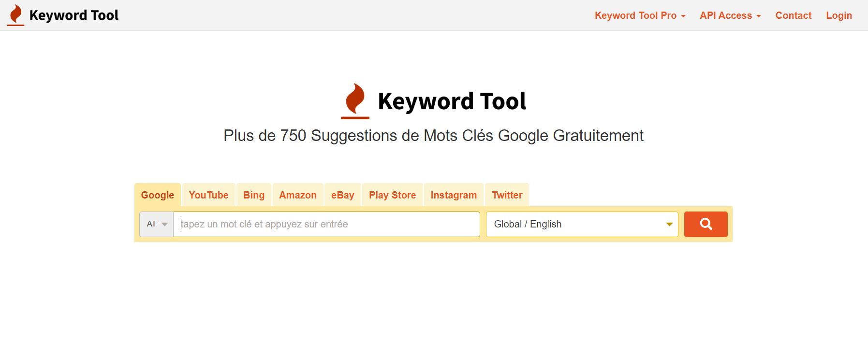
Task: Open the All search type dropdown
Action: coord(157,224)
